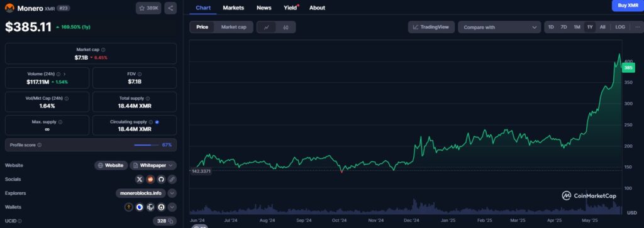Switch to the Chart tab

[203, 8]
